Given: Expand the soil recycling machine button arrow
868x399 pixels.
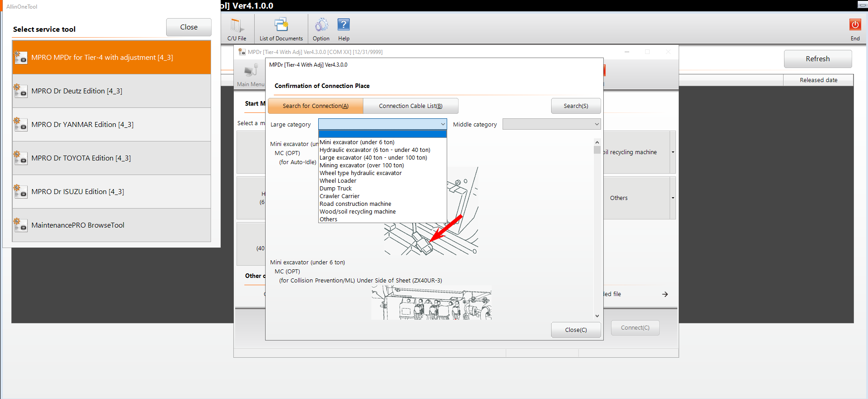Looking at the screenshot, I should point(673,152).
